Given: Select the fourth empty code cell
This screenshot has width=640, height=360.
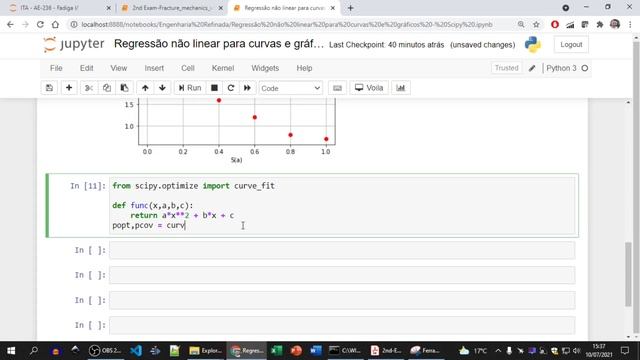Looking at the screenshot, I should pos(342,325).
